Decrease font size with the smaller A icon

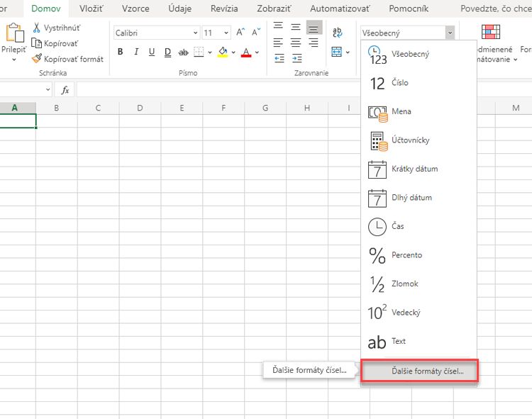256,32
